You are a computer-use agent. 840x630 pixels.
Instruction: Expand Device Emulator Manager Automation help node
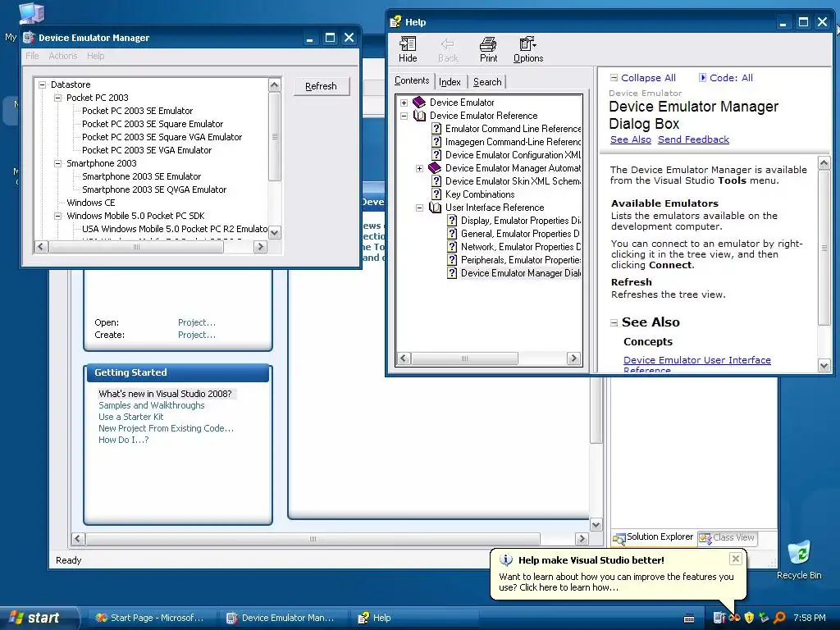pyautogui.click(x=419, y=168)
